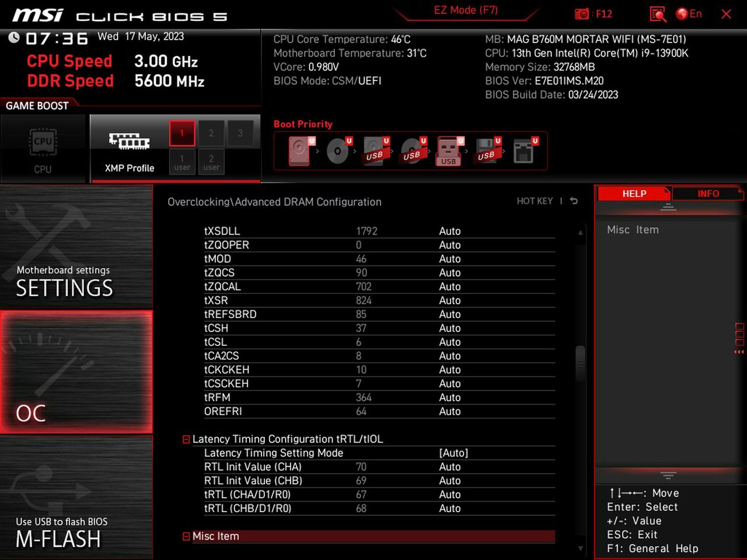
Task: Click the scrollbar up arrow
Action: tap(580, 232)
